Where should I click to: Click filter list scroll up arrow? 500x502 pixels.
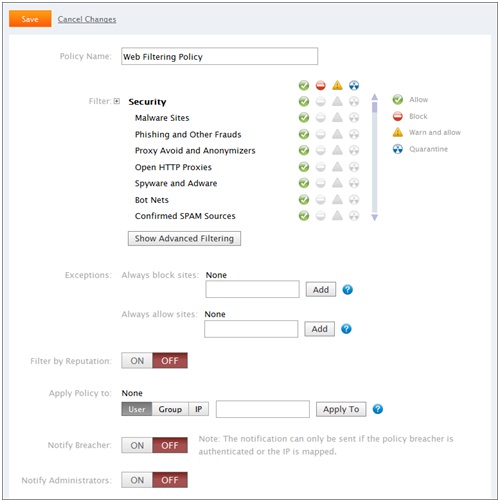click(374, 97)
